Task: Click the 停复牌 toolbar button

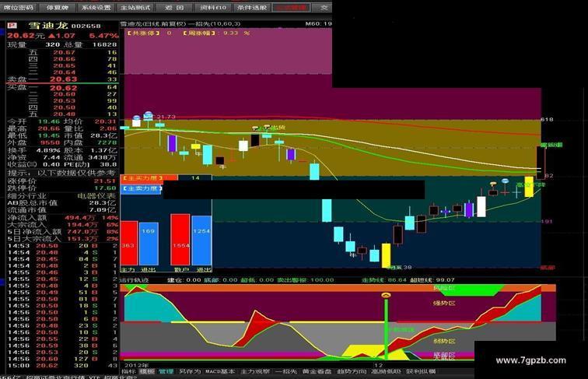Action: click(57, 8)
